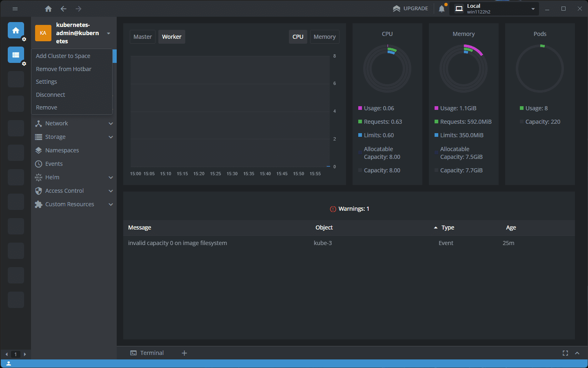Select the cluster icon in the hotbar
This screenshot has width=588, height=368.
tap(16, 55)
